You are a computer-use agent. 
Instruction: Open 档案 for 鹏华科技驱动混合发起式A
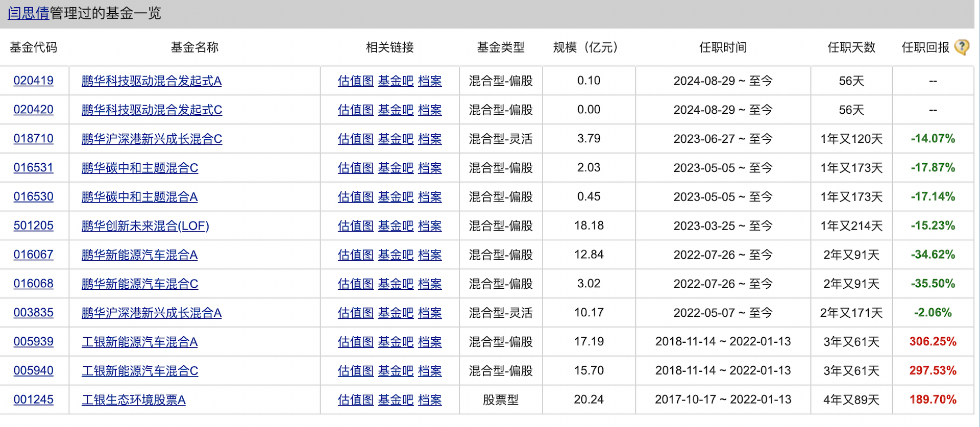[430, 81]
